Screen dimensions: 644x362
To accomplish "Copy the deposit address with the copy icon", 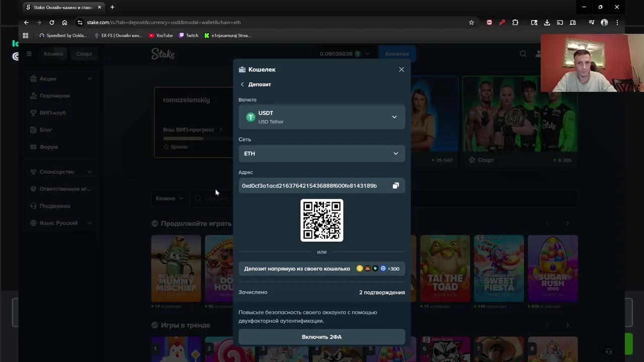I will click(395, 186).
